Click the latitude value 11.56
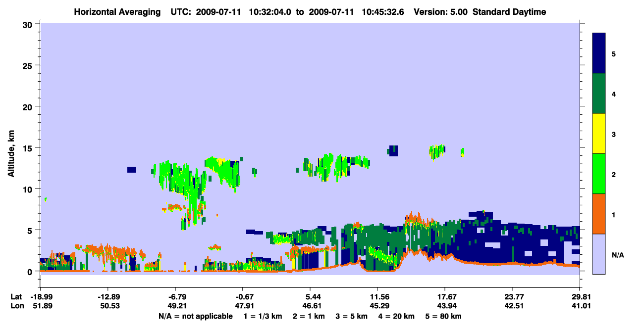Viewport: 644px width, 330px height. [x=377, y=297]
